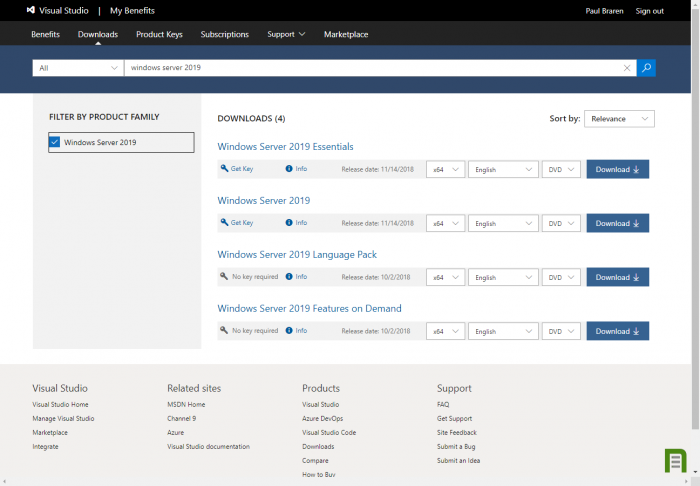Viewport: 700px width, 486px height.
Task: Open the English dropdown in the Windows Server 2019 row
Action: [x=503, y=224]
